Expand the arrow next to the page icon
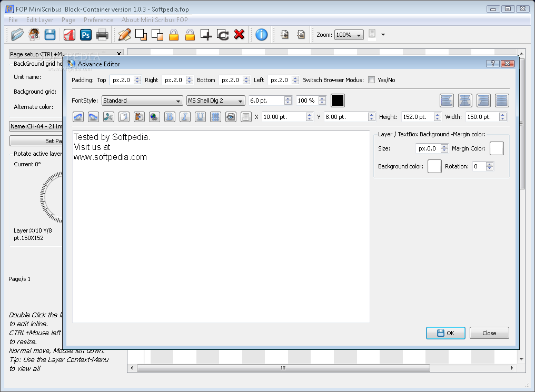The image size is (535, 392). pos(383,35)
